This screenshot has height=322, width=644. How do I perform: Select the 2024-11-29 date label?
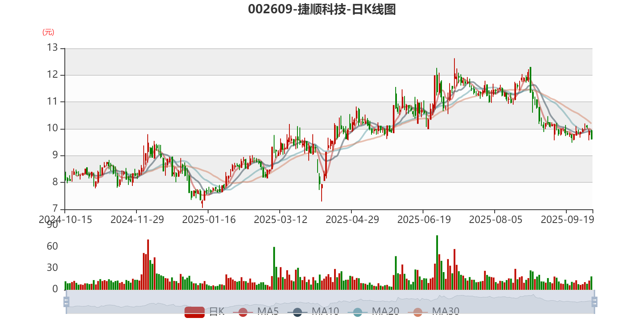(x=137, y=220)
